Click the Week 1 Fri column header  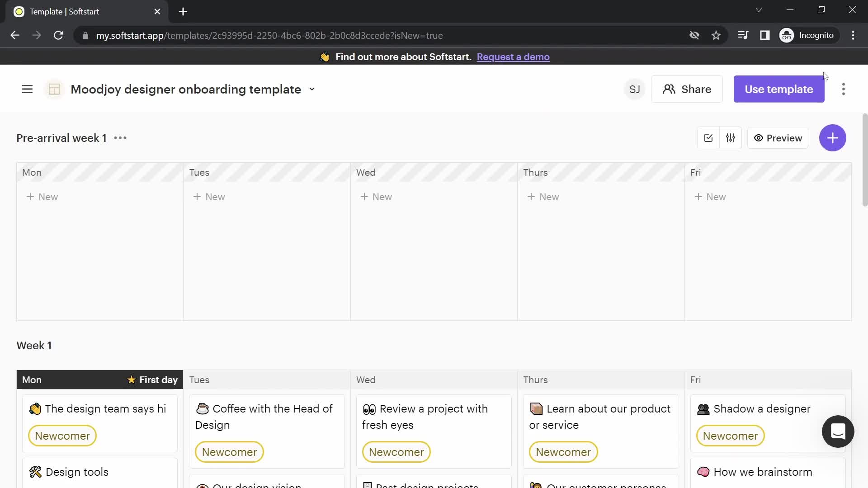(x=768, y=380)
